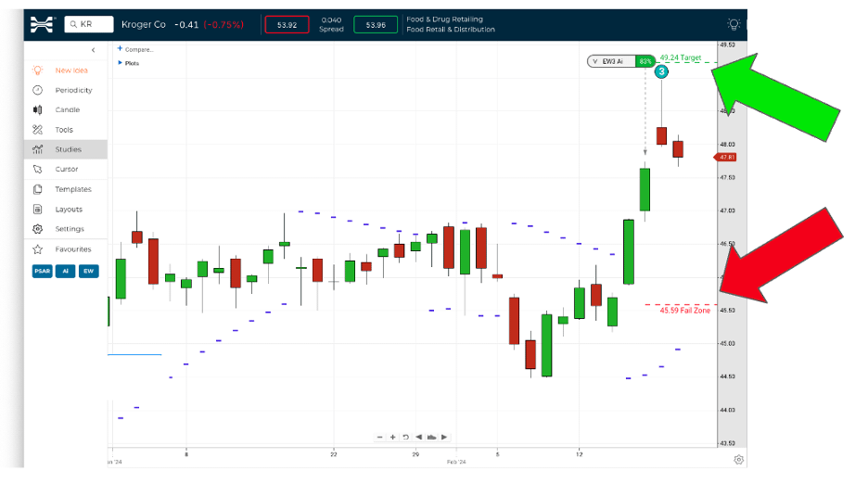Click the Tools drawing icon

coord(38,130)
